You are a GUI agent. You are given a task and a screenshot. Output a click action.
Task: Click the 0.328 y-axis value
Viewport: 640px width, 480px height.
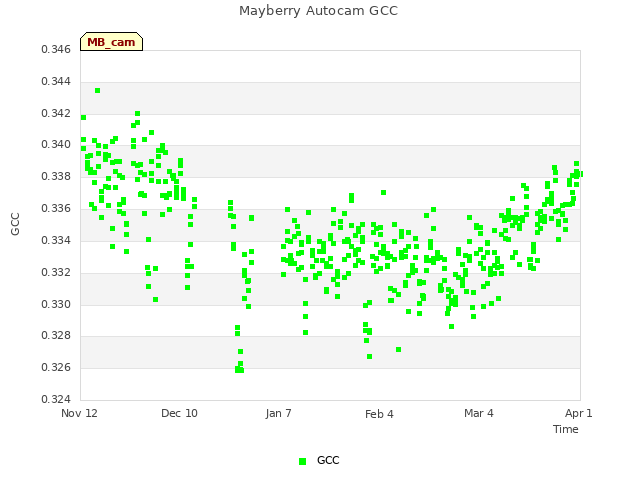click(x=56, y=336)
